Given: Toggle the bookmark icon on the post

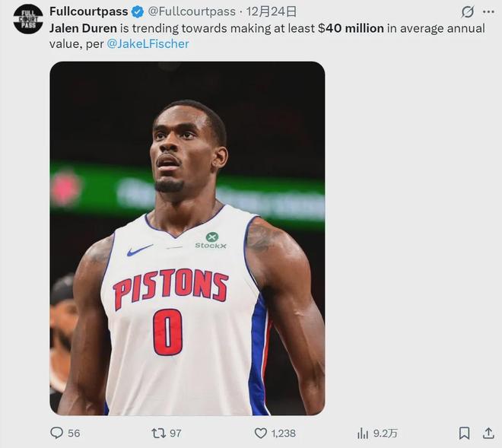Looking at the screenshot, I should (x=464, y=433).
